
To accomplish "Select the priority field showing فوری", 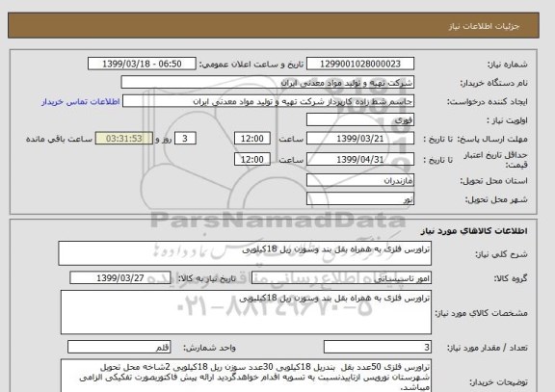I will (360, 120).
